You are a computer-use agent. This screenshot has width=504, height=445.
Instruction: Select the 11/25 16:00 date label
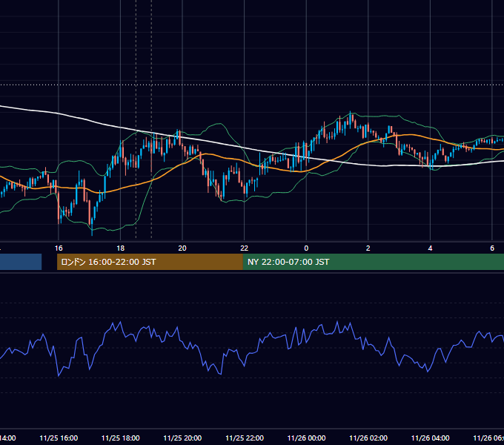point(59,438)
